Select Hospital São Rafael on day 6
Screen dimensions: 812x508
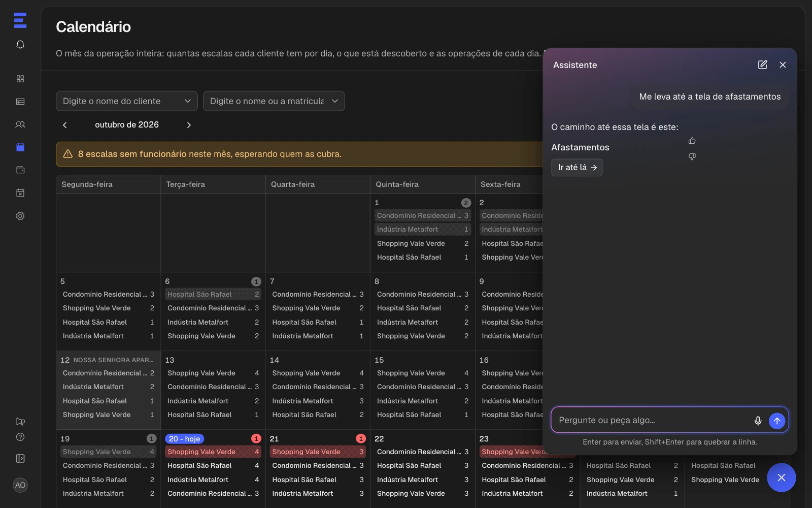[213, 294]
